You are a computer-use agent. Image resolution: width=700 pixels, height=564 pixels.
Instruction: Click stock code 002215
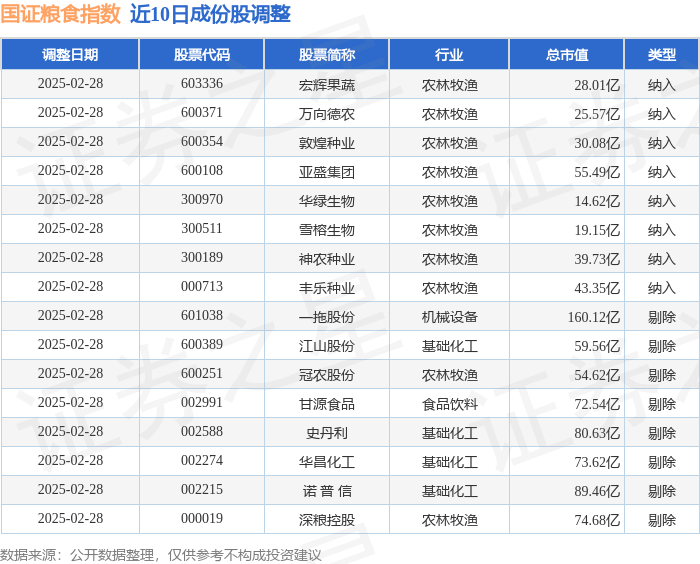pos(202,490)
